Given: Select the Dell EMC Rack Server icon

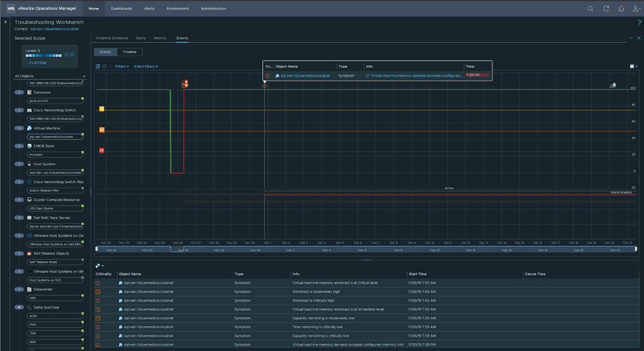Looking at the screenshot, I should coord(29,217).
